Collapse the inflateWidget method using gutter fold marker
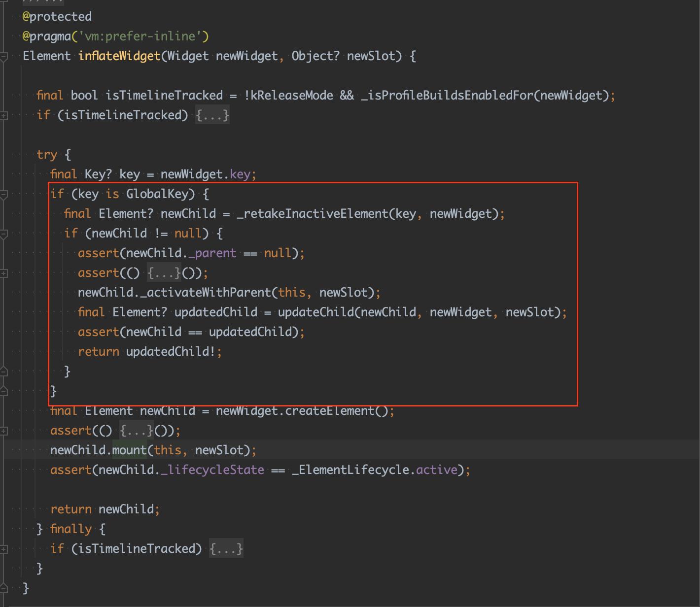 click(x=3, y=57)
